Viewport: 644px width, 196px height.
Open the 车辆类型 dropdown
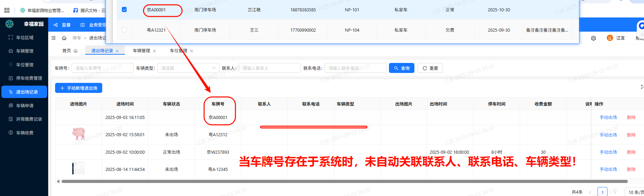pos(188,68)
